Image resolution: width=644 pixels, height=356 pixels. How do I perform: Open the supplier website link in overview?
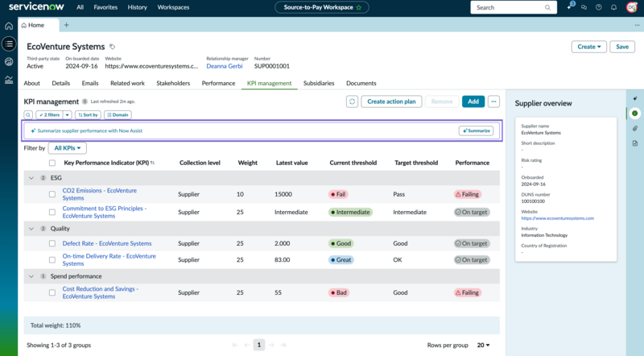tap(557, 218)
